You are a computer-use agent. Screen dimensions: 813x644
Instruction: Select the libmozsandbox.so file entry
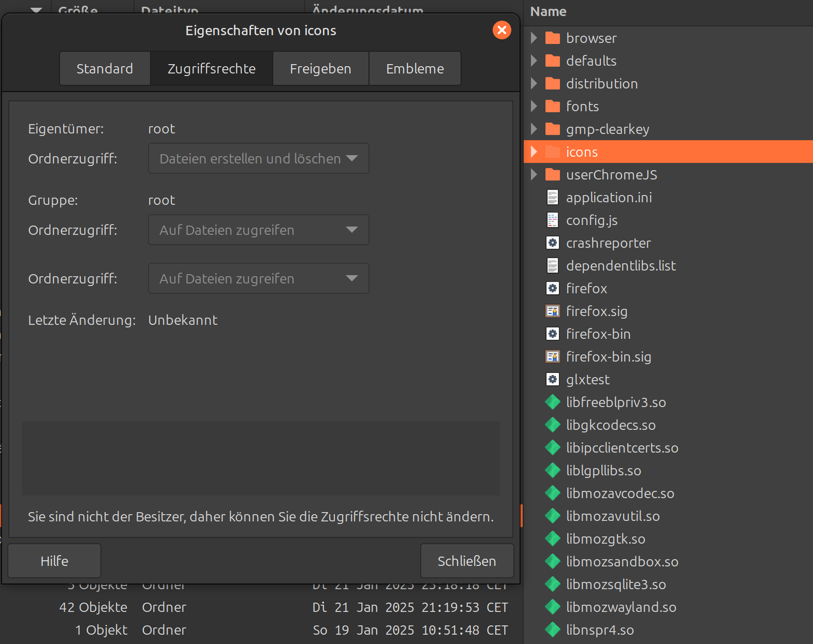[622, 562]
